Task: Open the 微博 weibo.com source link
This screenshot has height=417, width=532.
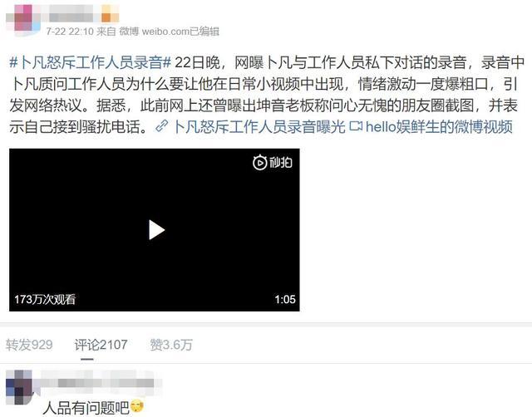Action: (x=154, y=32)
